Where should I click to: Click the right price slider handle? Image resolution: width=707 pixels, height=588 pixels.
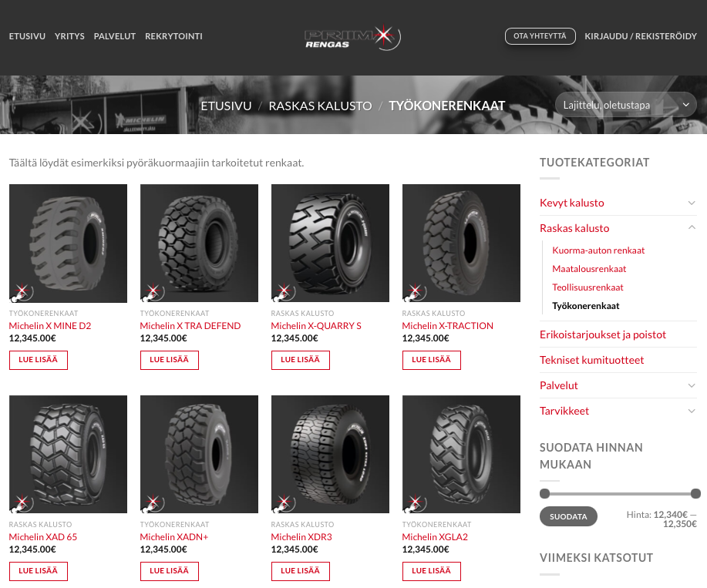click(695, 493)
